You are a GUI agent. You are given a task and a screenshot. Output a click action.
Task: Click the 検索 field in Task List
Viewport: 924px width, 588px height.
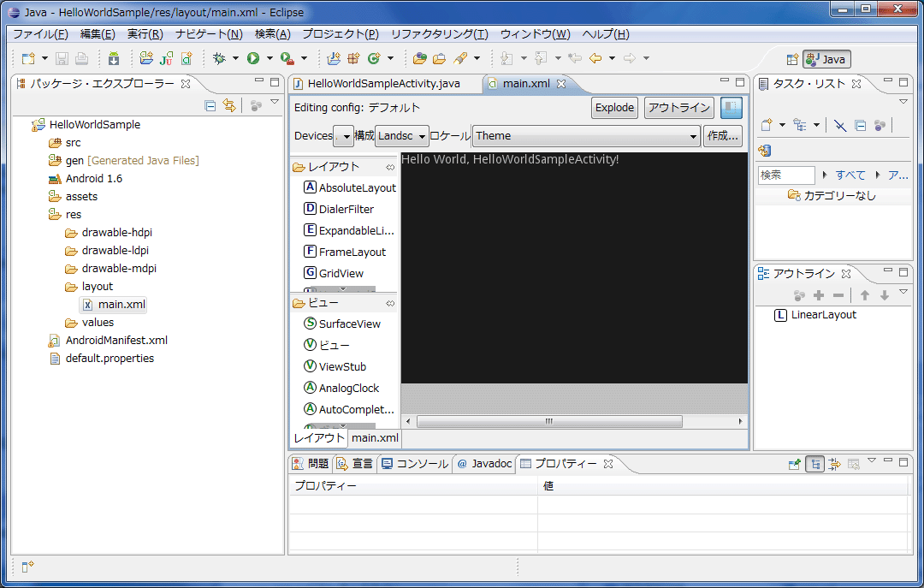click(x=786, y=175)
